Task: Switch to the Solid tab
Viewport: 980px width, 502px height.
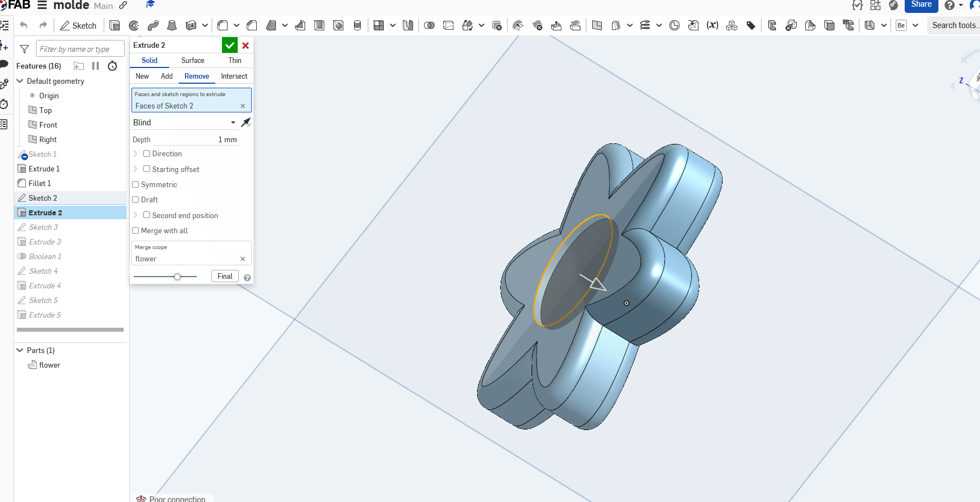Action: point(149,60)
